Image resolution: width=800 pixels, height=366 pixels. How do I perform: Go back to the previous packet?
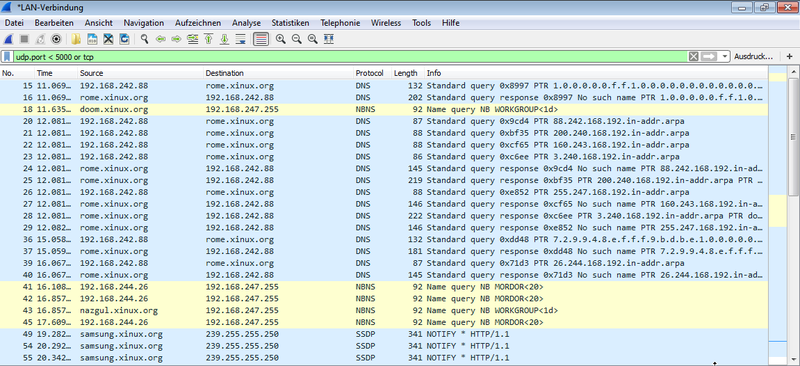click(x=161, y=39)
